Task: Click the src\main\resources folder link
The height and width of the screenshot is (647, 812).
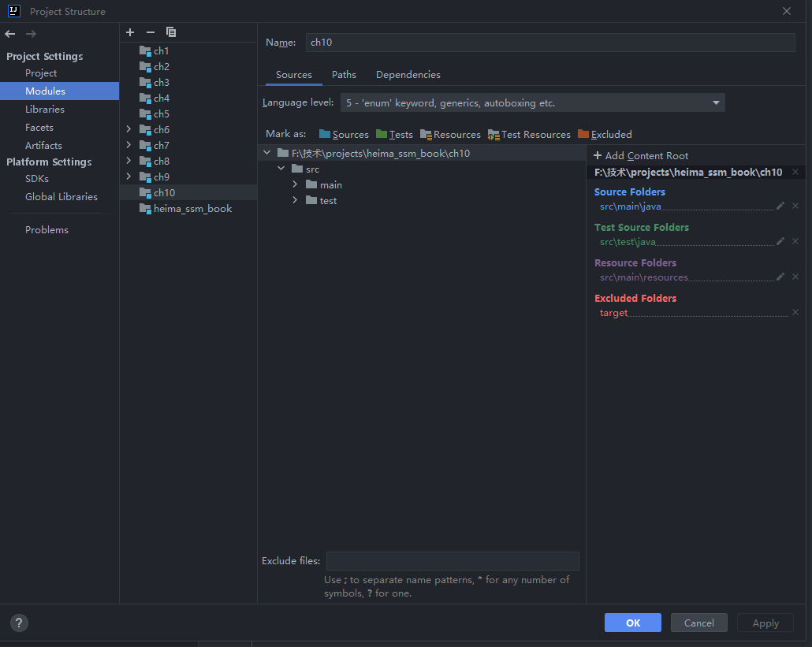Action: pos(644,277)
